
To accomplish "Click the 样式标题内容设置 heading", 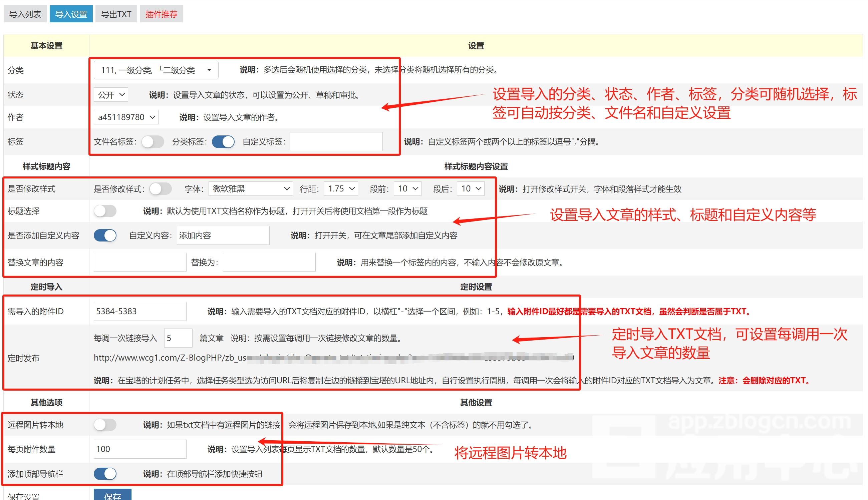I will 476,166.
